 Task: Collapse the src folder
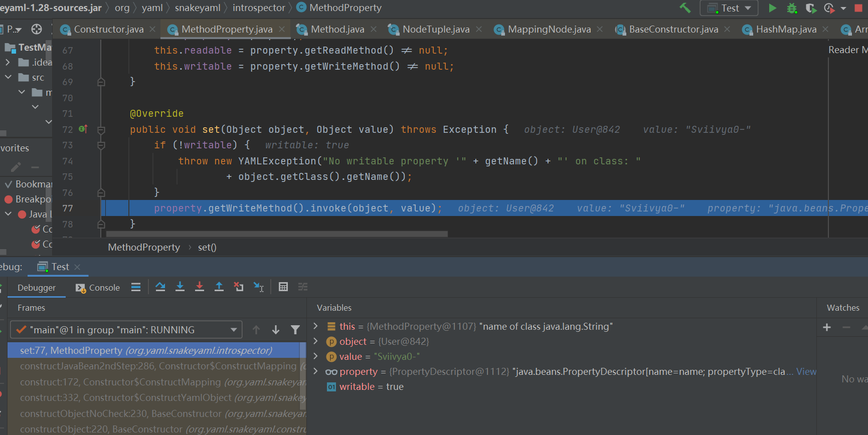click(x=8, y=77)
